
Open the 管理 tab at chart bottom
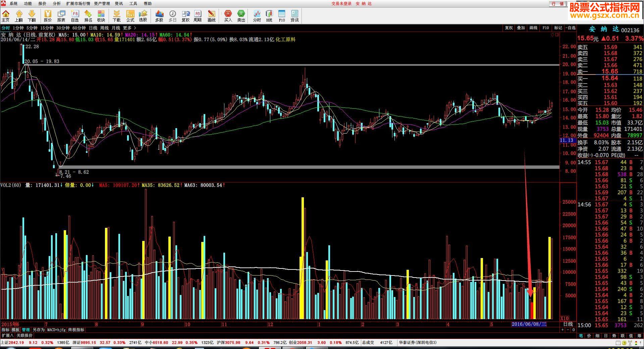[x=26, y=330]
